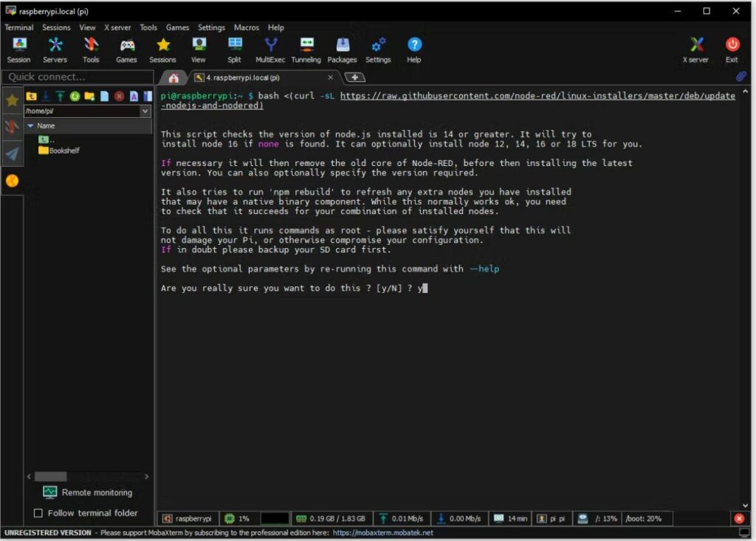Open the Macros menu
The width and height of the screenshot is (756, 541).
coord(246,27)
